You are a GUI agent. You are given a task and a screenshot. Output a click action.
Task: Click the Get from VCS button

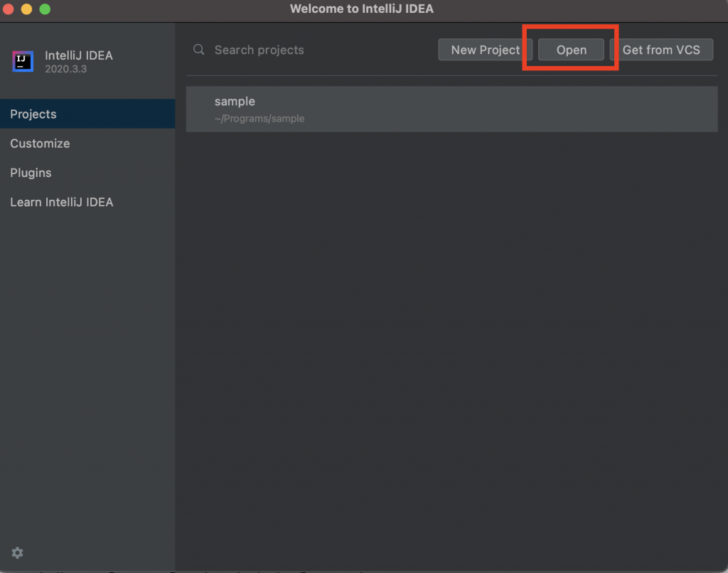(661, 50)
